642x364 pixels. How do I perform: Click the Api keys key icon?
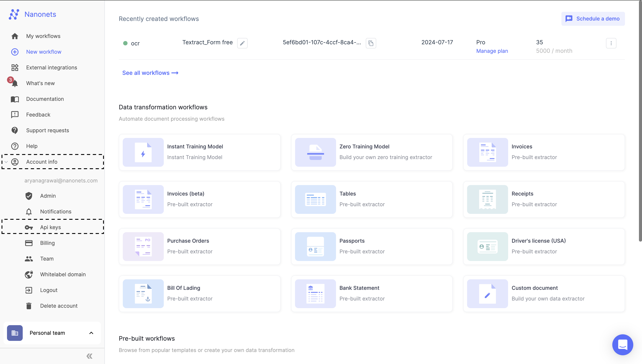29,227
